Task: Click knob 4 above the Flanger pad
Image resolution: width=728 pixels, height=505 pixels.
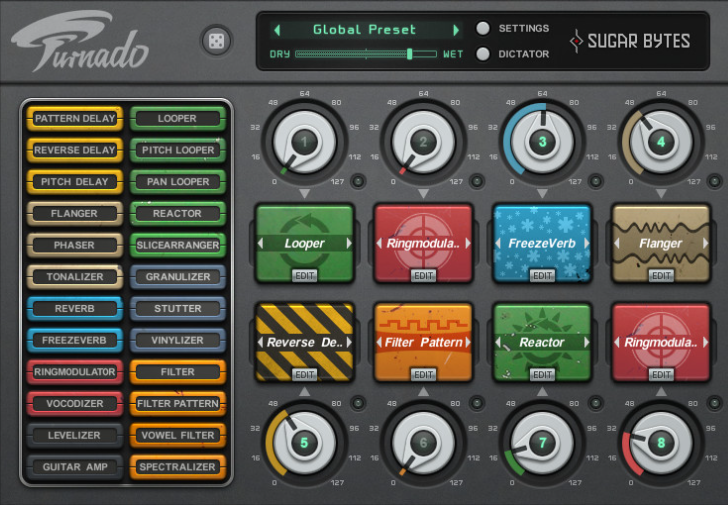Action: (x=661, y=142)
